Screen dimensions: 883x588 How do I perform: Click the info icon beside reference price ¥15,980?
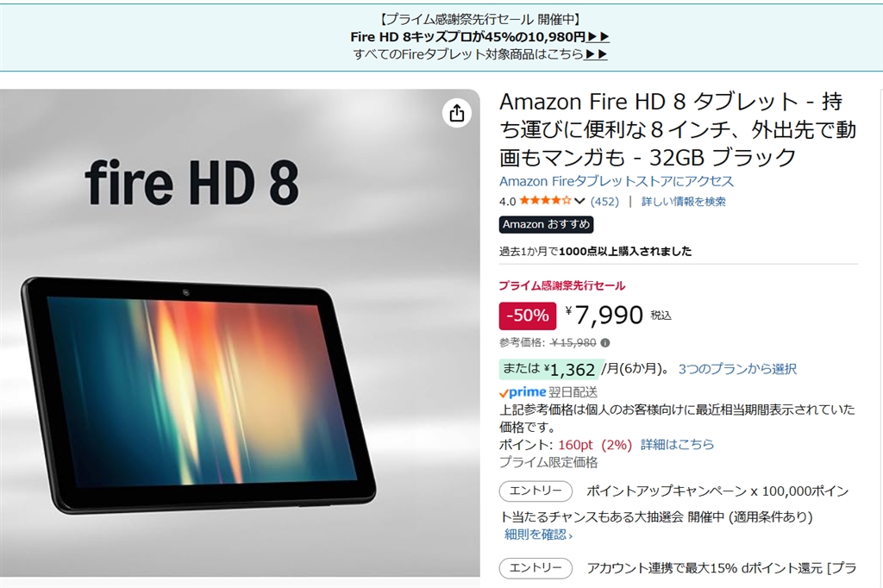605,342
